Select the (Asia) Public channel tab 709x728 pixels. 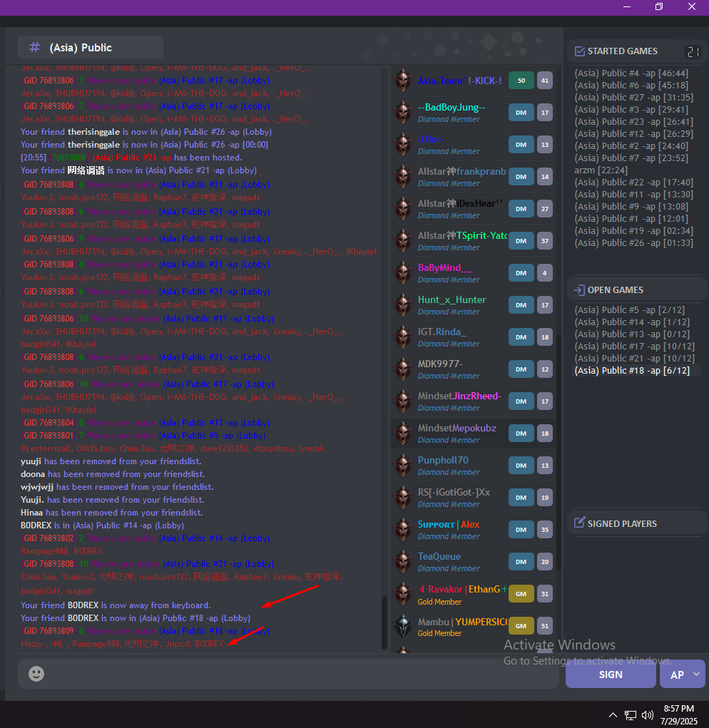coord(91,47)
